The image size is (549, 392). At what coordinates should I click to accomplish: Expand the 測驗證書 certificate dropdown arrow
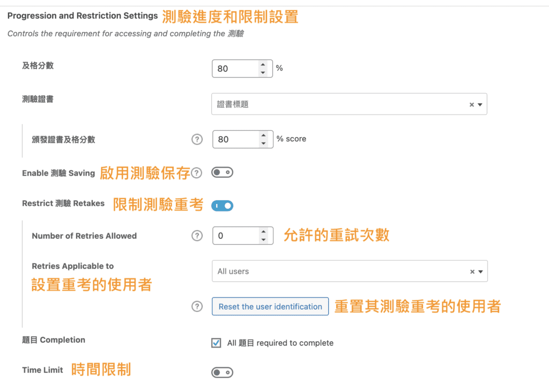pos(480,105)
